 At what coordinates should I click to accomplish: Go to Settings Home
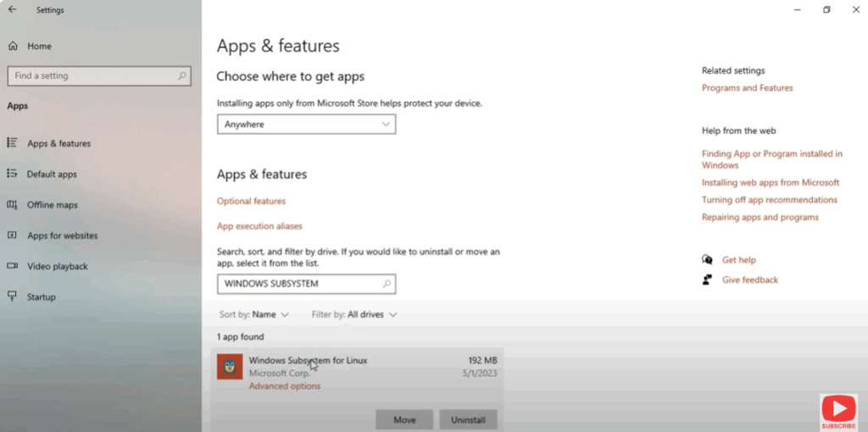tap(39, 47)
